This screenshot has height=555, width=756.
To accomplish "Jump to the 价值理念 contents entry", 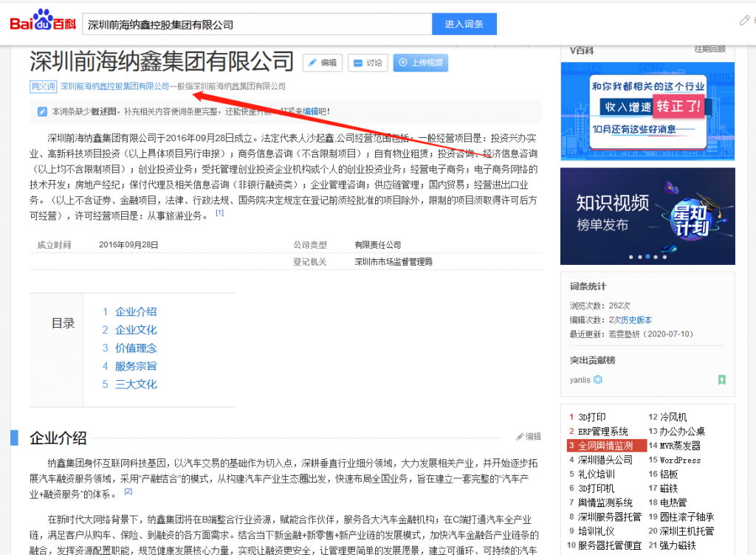I will pyautogui.click(x=136, y=348).
